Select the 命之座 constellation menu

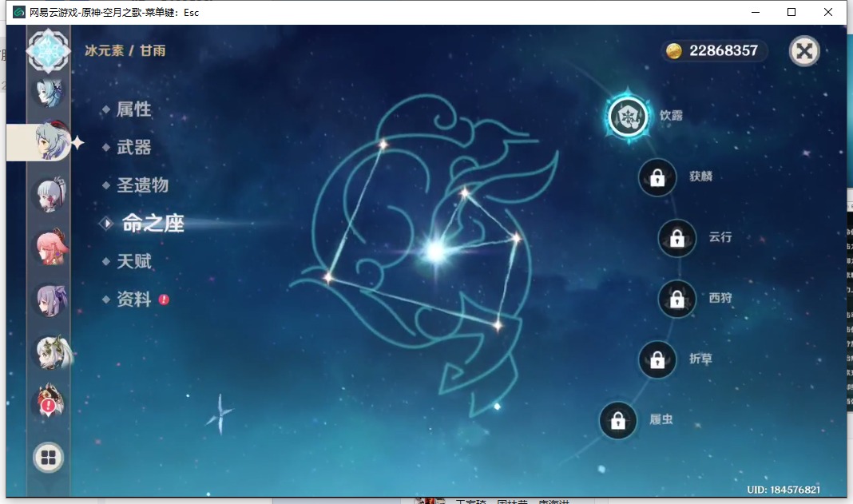[153, 223]
